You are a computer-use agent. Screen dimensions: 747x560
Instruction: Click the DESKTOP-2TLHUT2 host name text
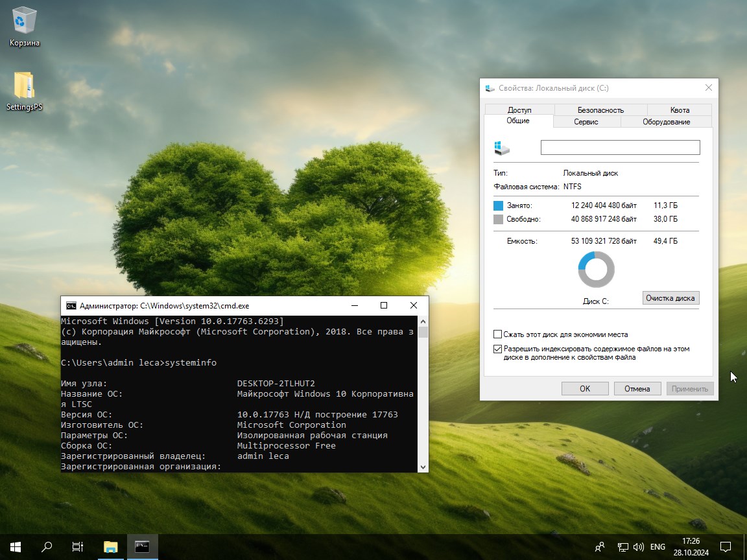coord(276,383)
